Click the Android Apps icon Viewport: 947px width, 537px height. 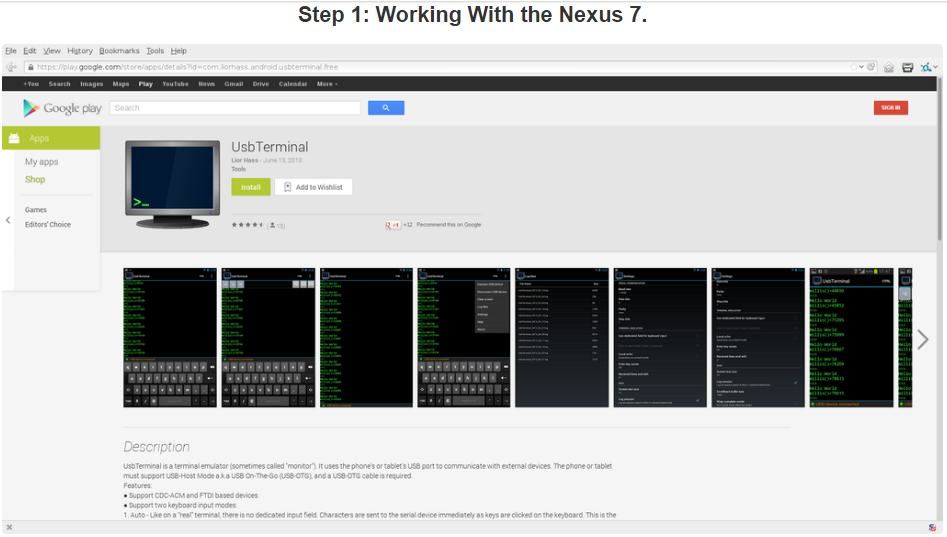14,138
